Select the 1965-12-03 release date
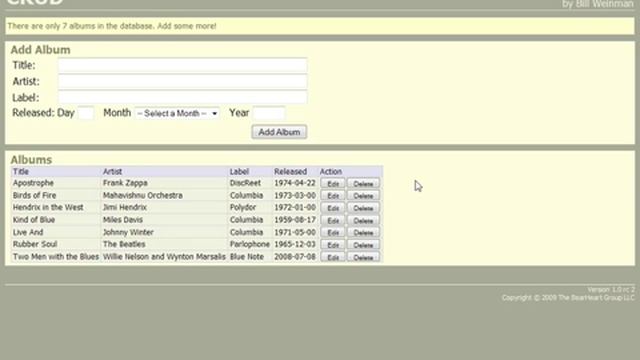 tap(295, 244)
